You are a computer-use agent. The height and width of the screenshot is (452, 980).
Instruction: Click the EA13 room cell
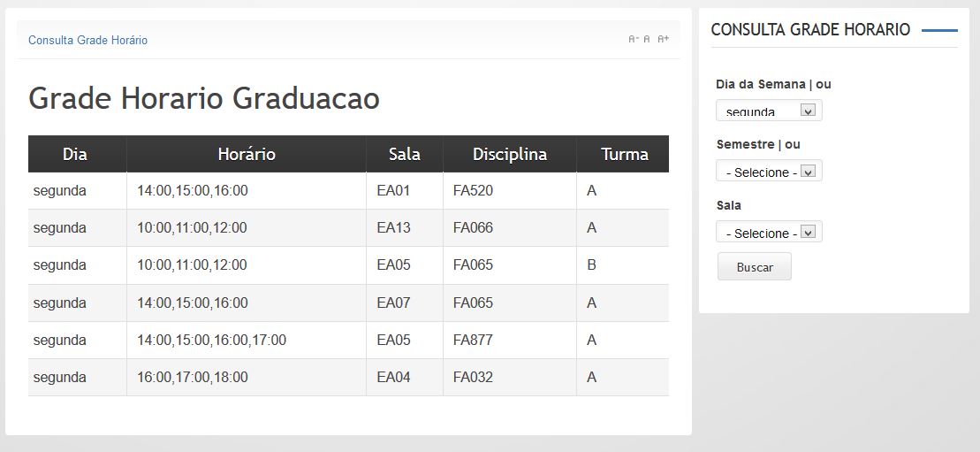(x=393, y=228)
